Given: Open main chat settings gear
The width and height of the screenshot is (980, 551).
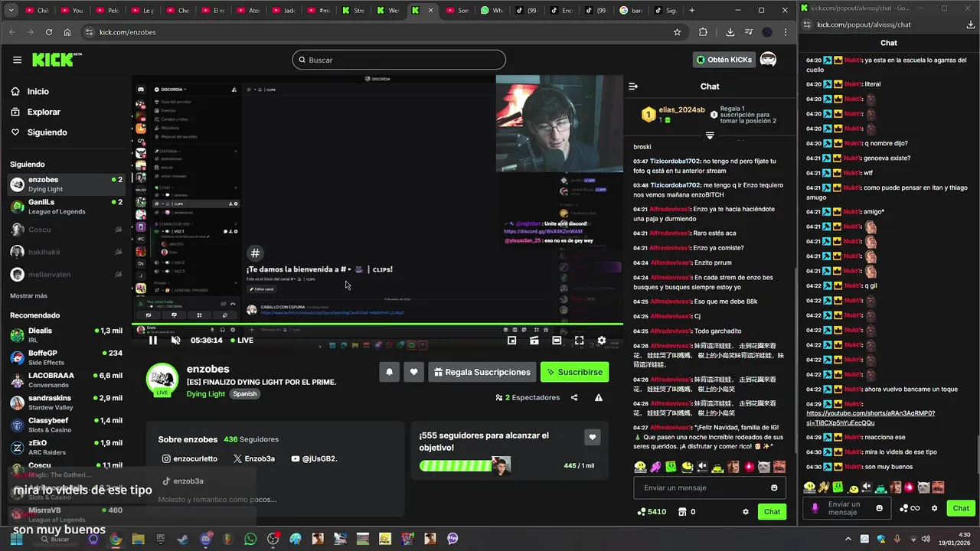Looking at the screenshot, I should coord(746,512).
